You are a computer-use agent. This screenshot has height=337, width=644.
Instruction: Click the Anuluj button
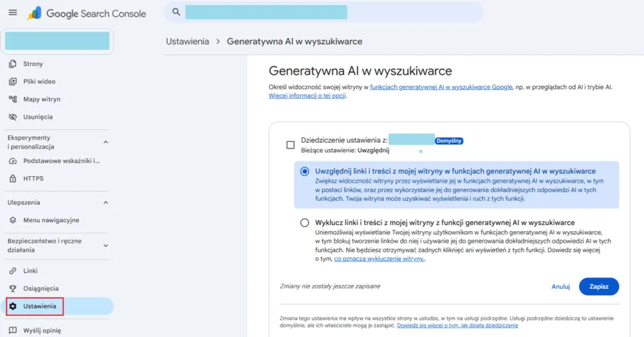point(561,287)
